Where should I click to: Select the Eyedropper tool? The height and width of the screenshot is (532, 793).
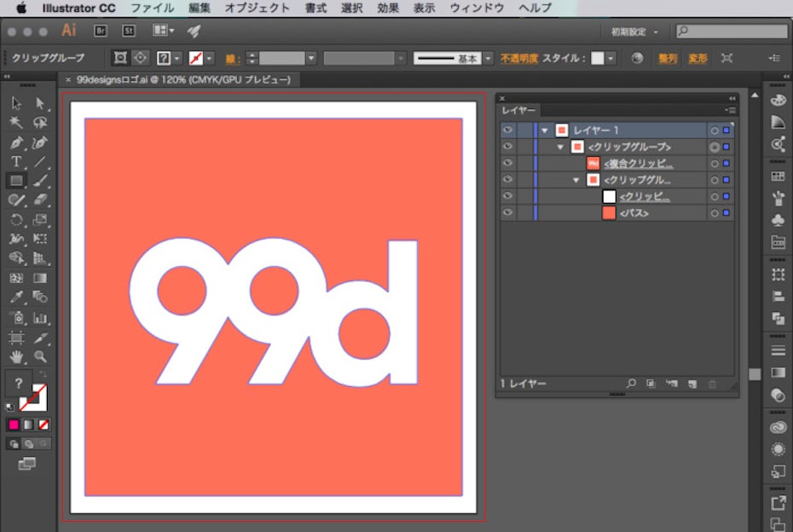pyautogui.click(x=16, y=298)
